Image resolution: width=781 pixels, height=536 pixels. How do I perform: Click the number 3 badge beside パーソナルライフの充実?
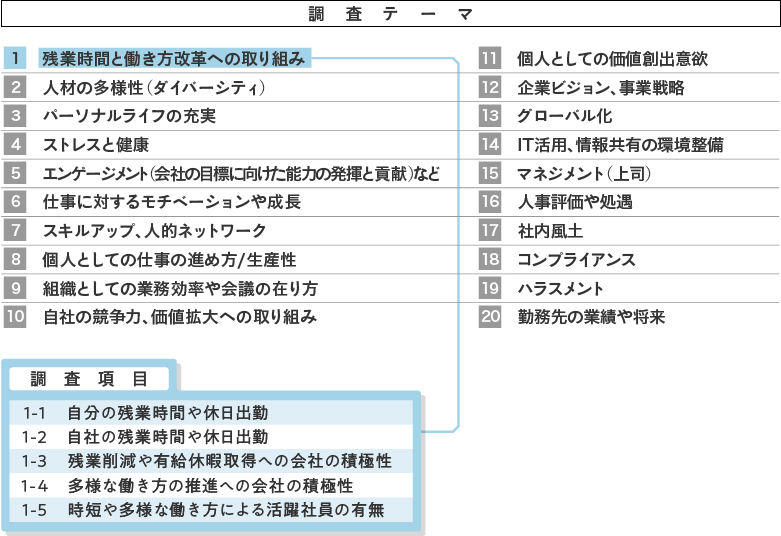[x=15, y=116]
